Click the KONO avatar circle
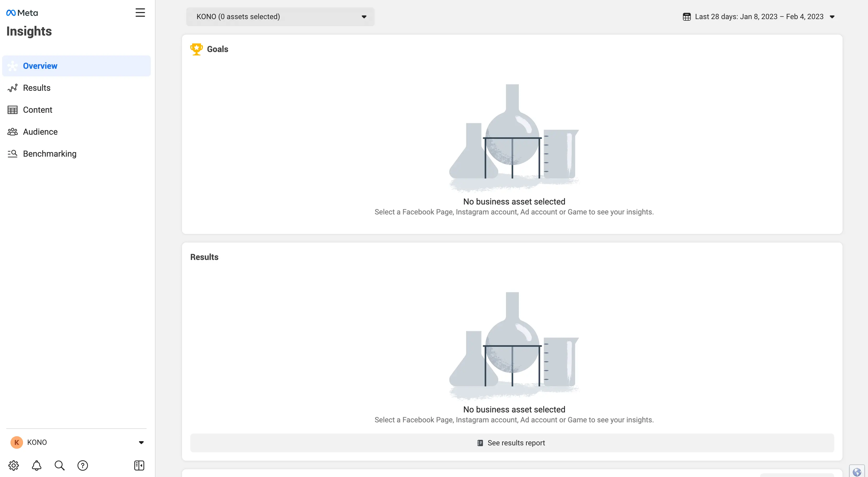This screenshot has width=868, height=477. pos(16,442)
